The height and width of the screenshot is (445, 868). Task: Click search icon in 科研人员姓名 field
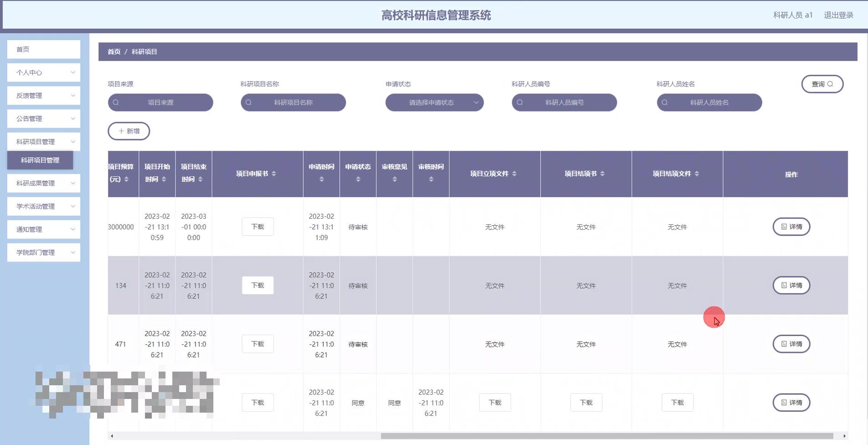(x=665, y=103)
